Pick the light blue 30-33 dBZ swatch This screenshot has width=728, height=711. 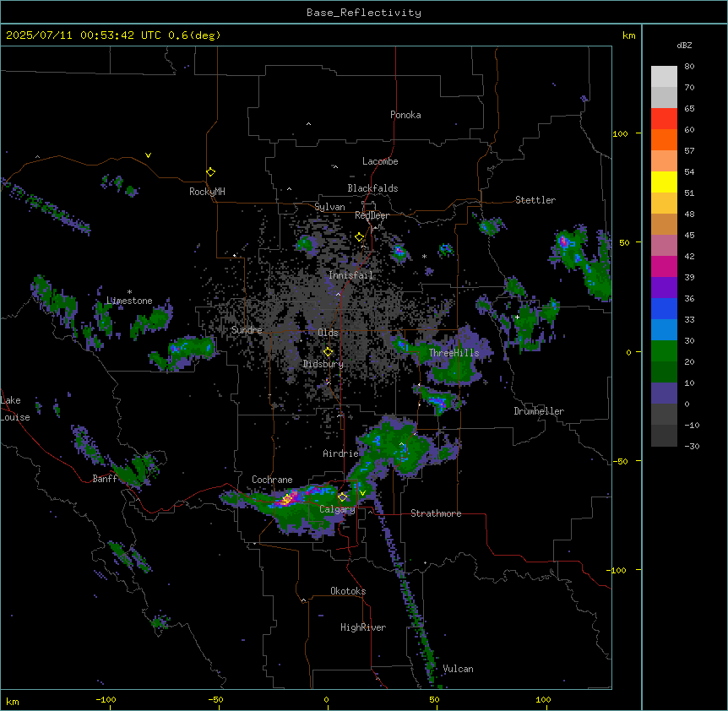click(x=664, y=330)
